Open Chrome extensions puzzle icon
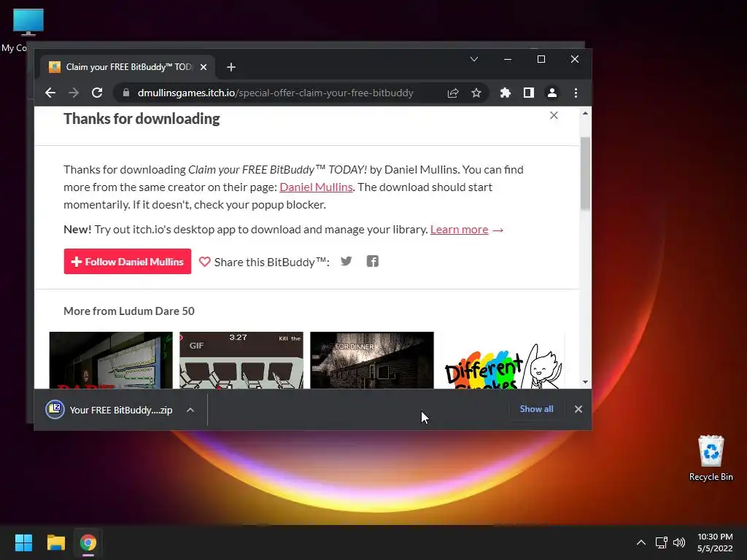747x560 pixels. pos(505,93)
